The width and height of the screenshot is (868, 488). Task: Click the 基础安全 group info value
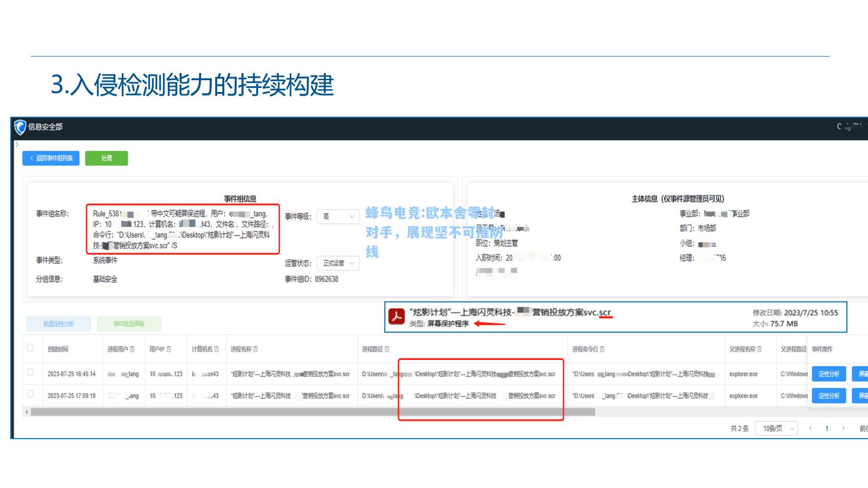(105, 279)
